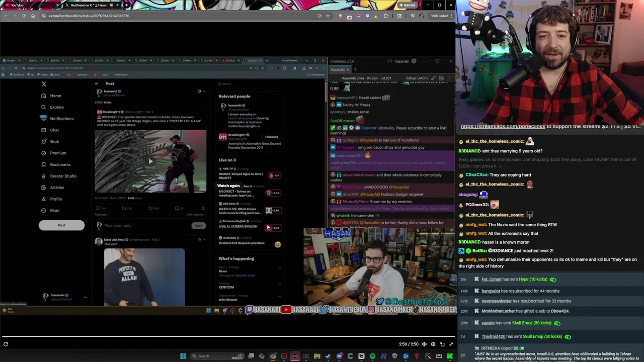This screenshot has width=644, height=362.
Task: Open Chrome from the taskbar
Action: click(273, 356)
